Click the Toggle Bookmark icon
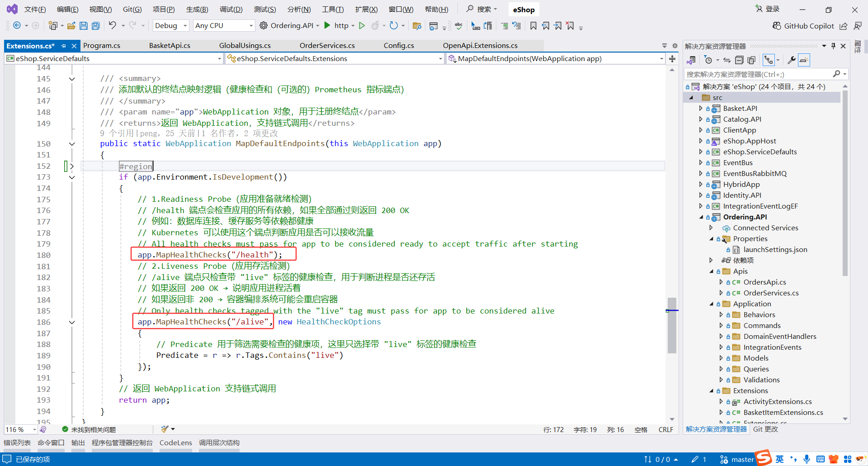Screen dimensions: 868x466 pyautogui.click(x=533, y=25)
